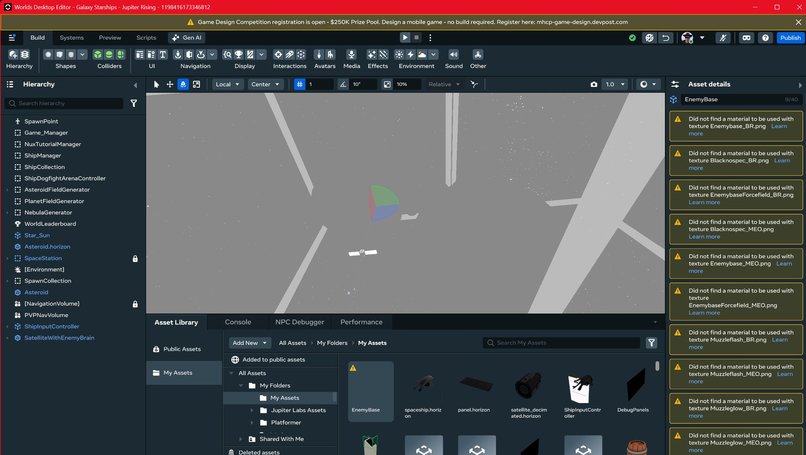Click the filter icon in Hierarchy panel
Viewport: 806px width, 455px height.
click(x=134, y=103)
